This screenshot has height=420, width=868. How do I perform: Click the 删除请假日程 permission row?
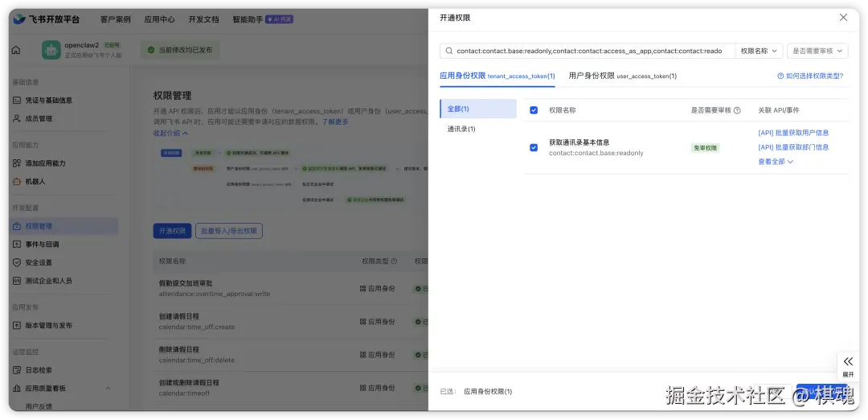(x=291, y=355)
